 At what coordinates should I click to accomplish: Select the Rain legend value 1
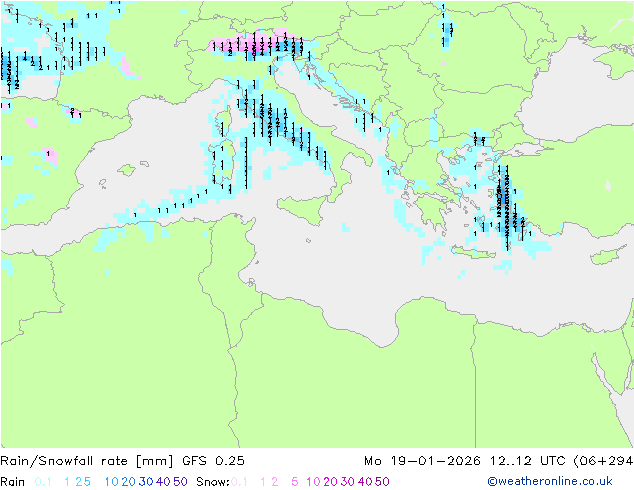pyautogui.click(x=67, y=482)
